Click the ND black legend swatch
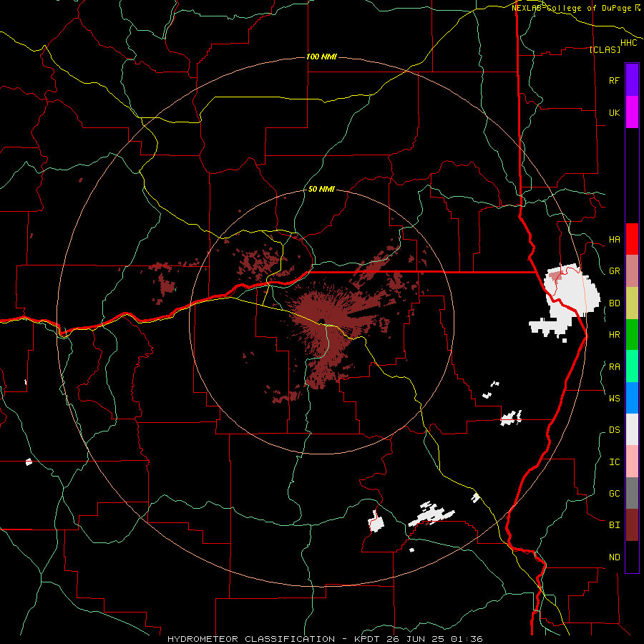This screenshot has height=644, width=644. tap(632, 557)
